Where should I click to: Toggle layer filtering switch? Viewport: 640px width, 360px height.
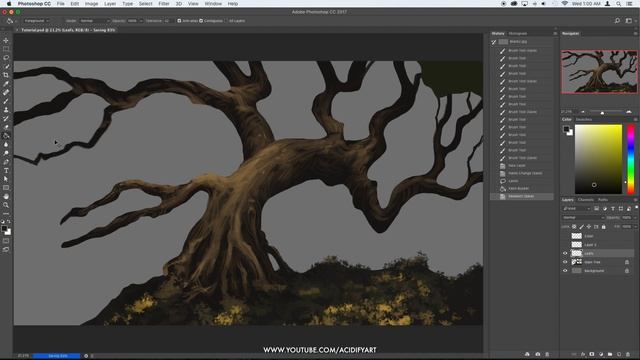click(636, 208)
